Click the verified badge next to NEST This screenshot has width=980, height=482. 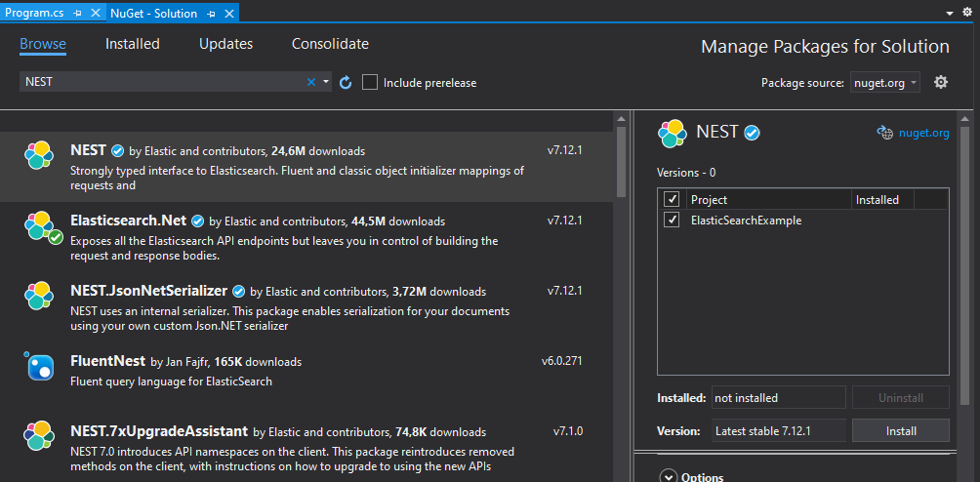tap(117, 151)
